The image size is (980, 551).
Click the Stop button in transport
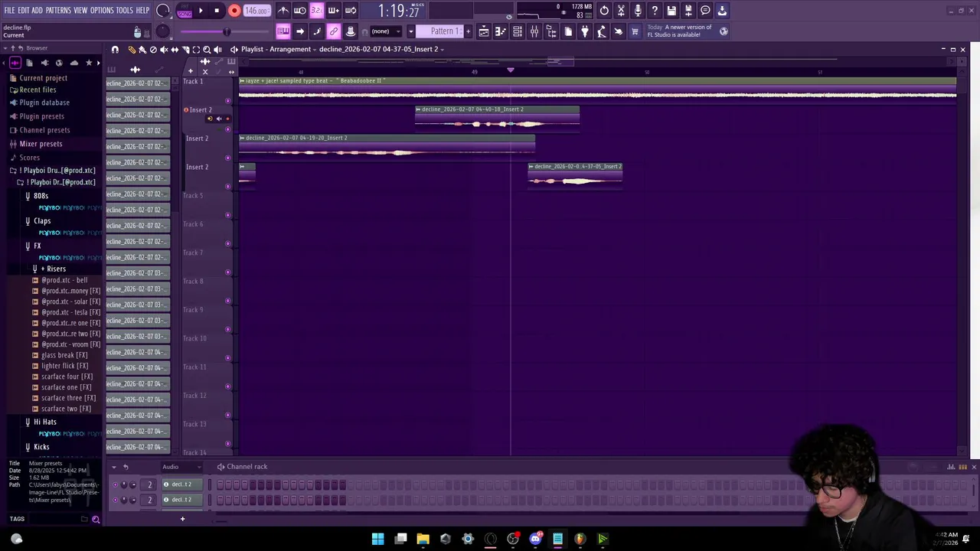tap(217, 11)
